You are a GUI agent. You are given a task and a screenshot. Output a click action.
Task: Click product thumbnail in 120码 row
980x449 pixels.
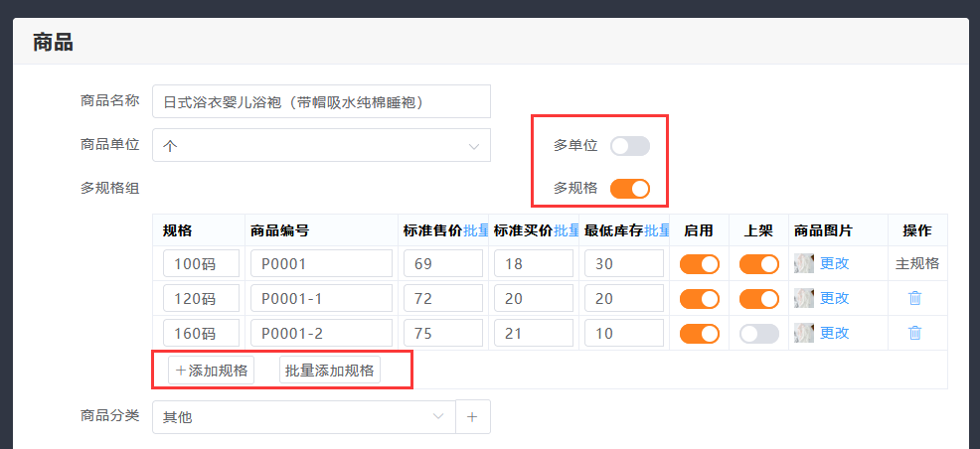(x=804, y=298)
